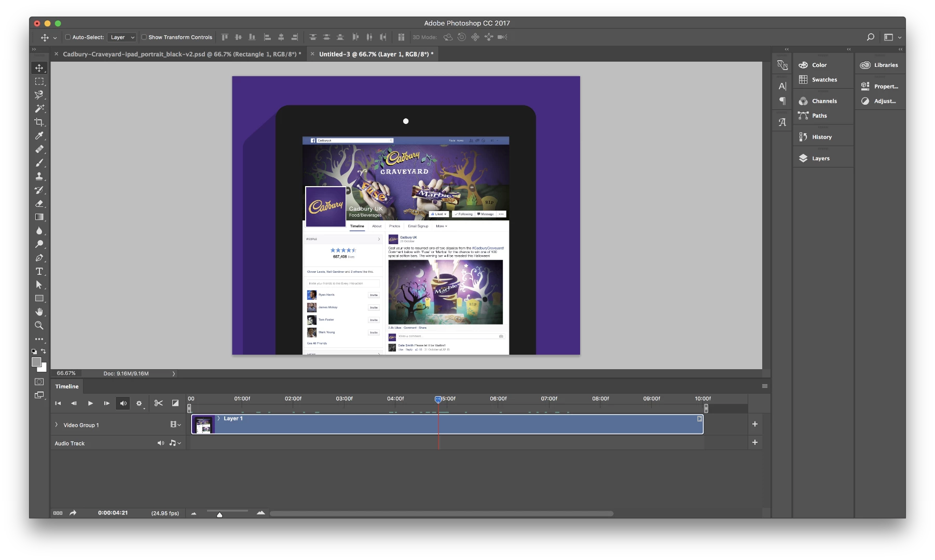The height and width of the screenshot is (560, 935).
Task: Convert to frame animation button
Action: click(x=58, y=513)
